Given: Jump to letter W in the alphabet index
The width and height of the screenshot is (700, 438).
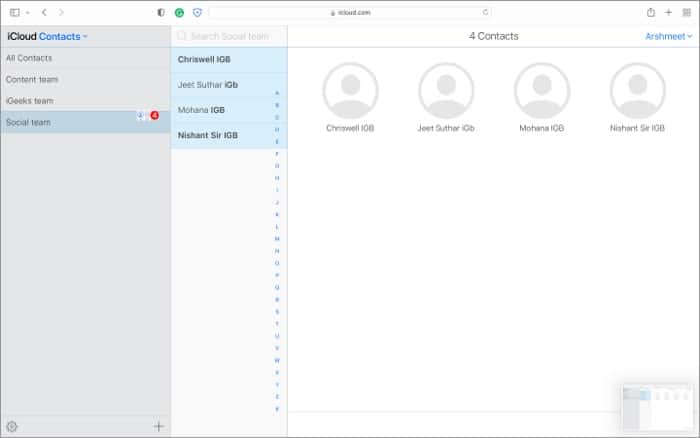Looking at the screenshot, I should click(277, 360).
